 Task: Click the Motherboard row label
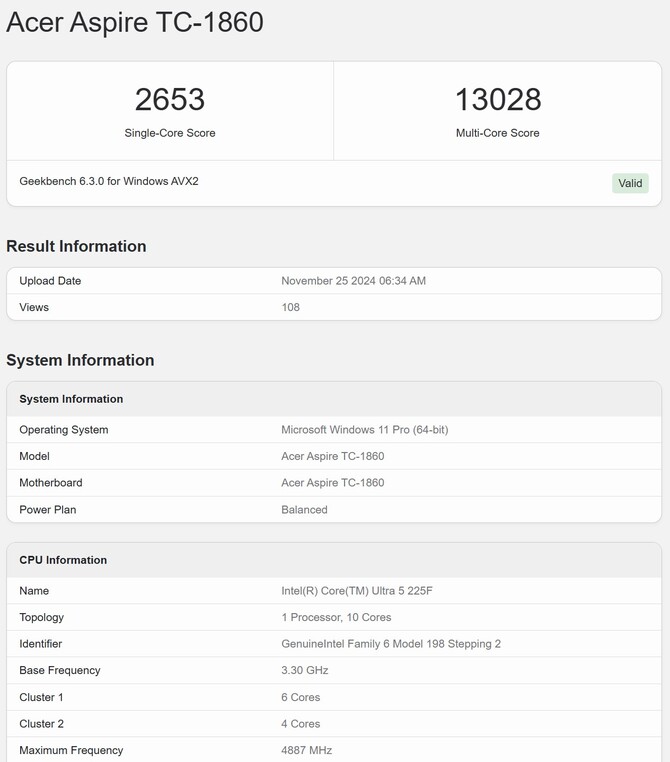pos(51,483)
